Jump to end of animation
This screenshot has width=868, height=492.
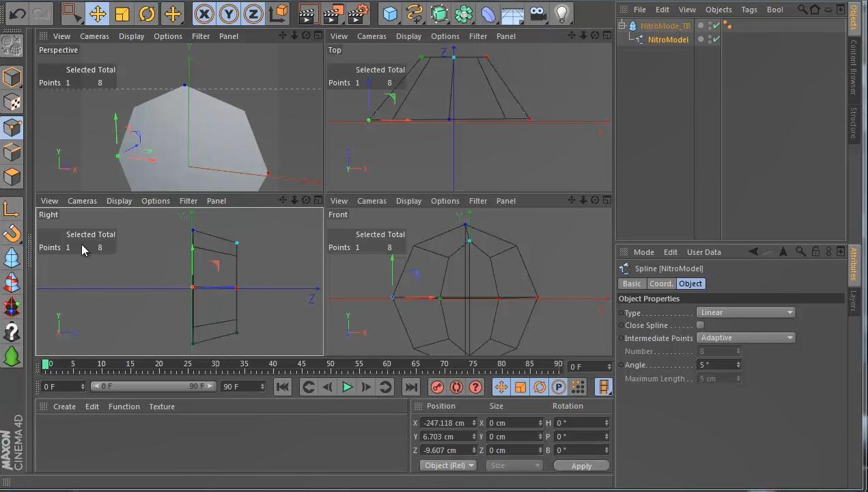pos(410,387)
